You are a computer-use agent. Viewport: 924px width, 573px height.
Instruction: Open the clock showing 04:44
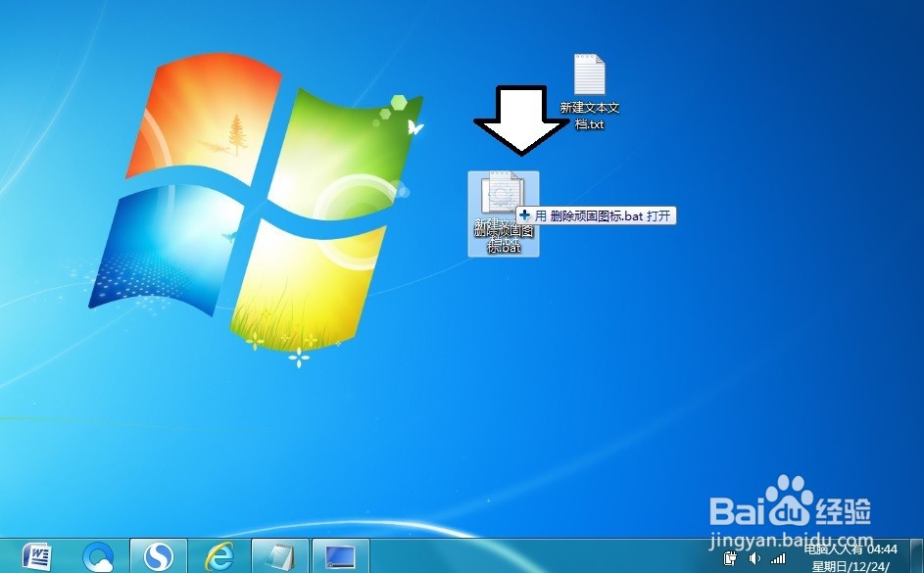(x=883, y=549)
